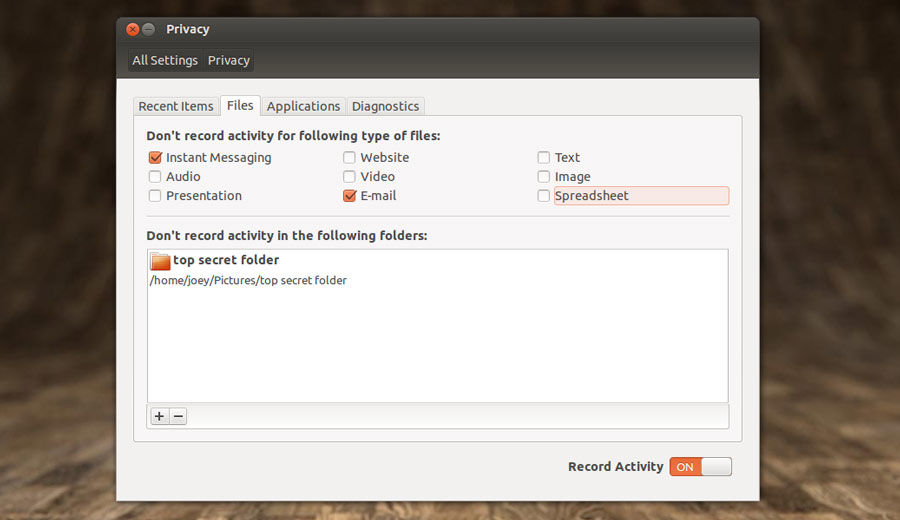Open the Applications tab
The image size is (900, 520).
tap(303, 106)
